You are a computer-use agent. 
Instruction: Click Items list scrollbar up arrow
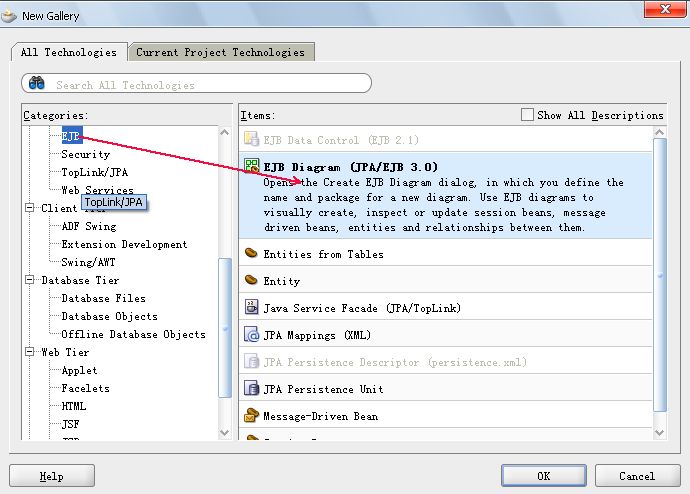click(659, 132)
